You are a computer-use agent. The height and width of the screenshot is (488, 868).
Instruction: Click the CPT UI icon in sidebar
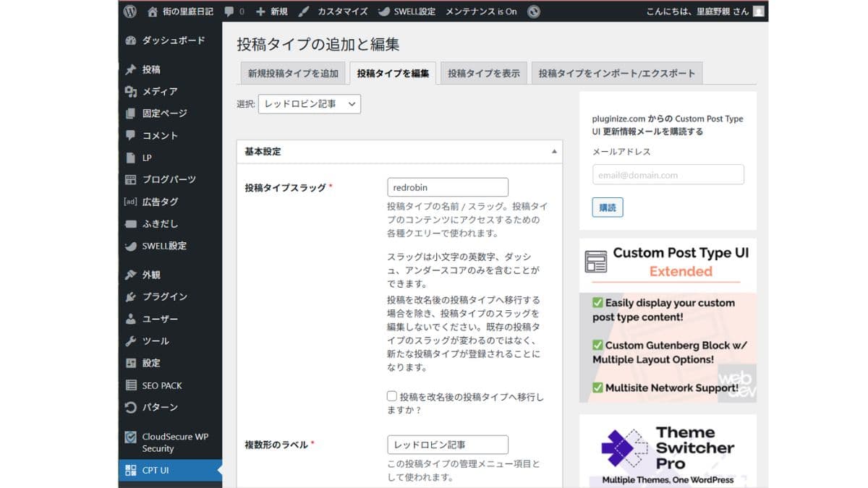[x=131, y=471]
